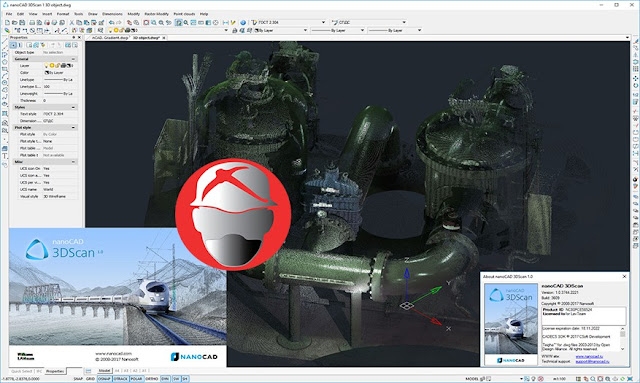The height and width of the screenshot is (383, 640).
Task: Click the Paste icon in top toolbar
Action: coord(87,22)
